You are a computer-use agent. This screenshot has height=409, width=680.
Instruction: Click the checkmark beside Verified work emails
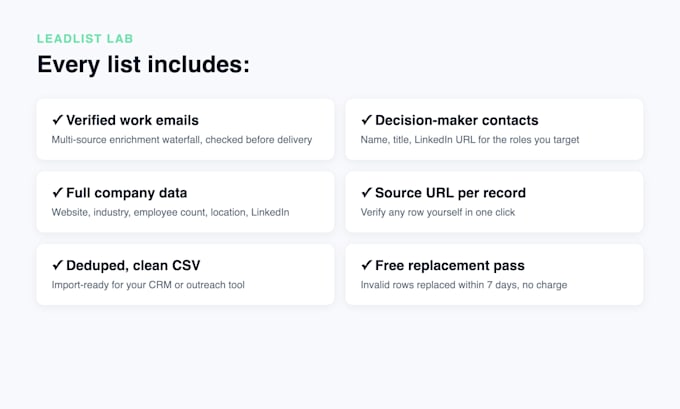[58, 120]
